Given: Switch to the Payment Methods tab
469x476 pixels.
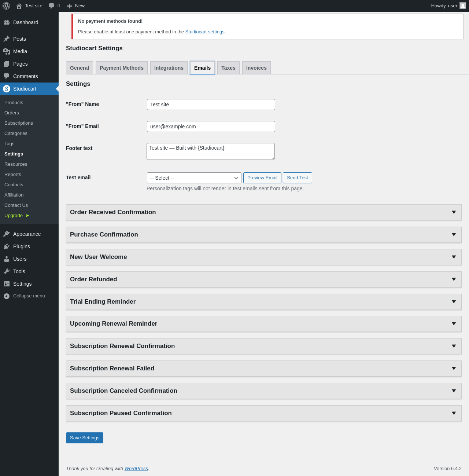Looking at the screenshot, I should click(122, 68).
